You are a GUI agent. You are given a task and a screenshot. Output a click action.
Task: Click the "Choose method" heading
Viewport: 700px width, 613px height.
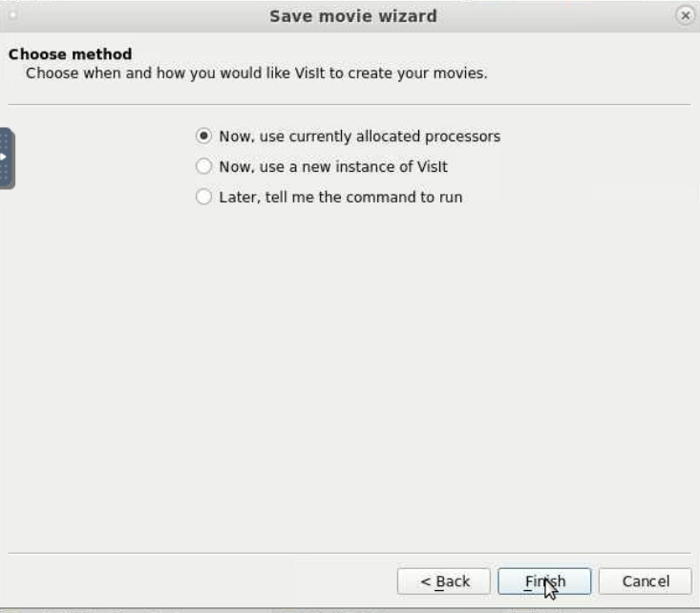coord(70,54)
